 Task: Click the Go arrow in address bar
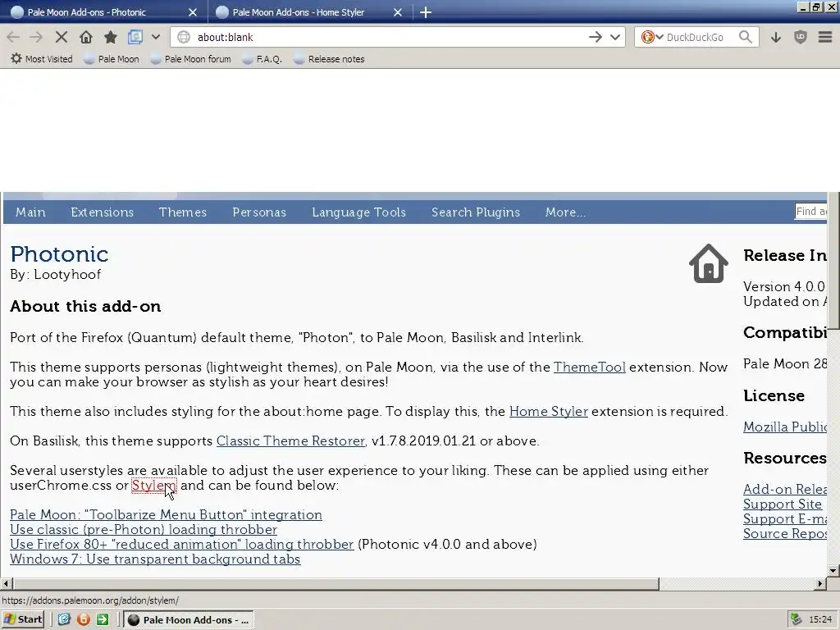coord(596,37)
